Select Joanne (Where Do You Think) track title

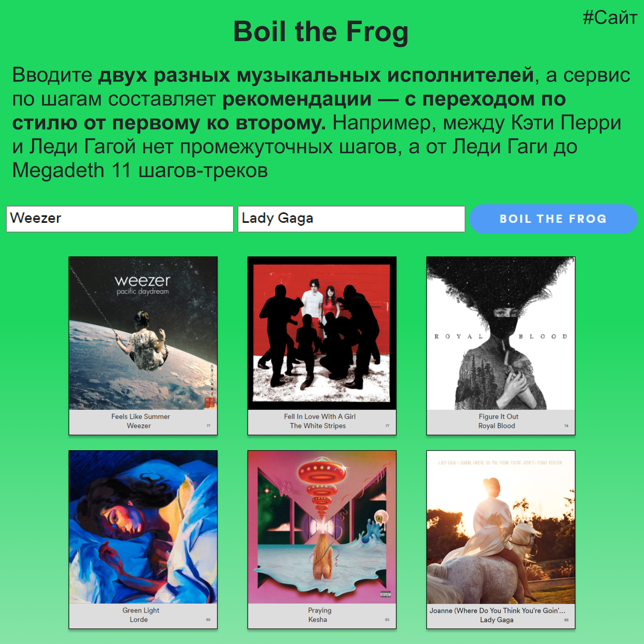pyautogui.click(x=497, y=610)
